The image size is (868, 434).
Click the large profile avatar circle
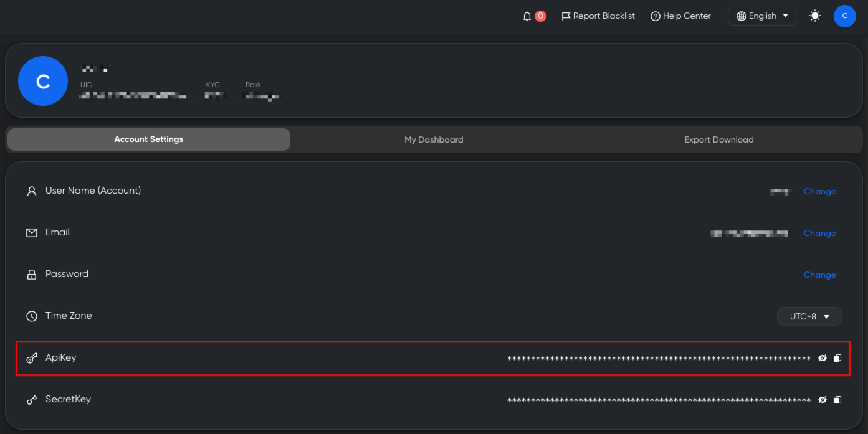(43, 81)
